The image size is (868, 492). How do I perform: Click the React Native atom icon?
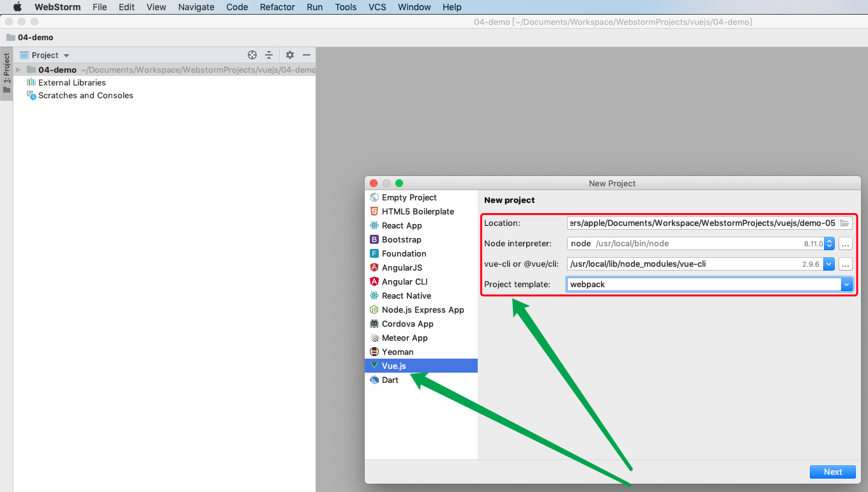[x=374, y=295]
